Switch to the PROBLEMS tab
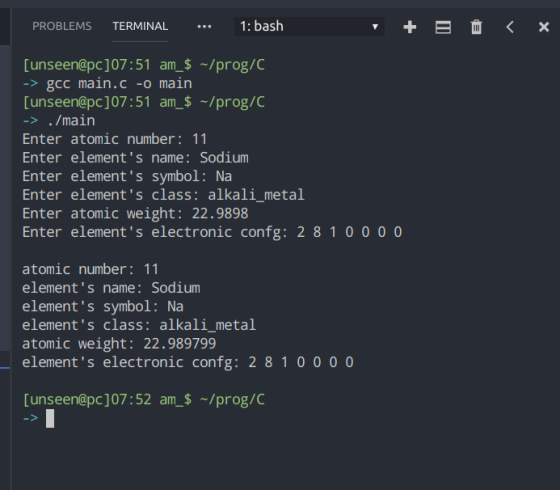Image resolution: width=560 pixels, height=490 pixels. click(x=62, y=26)
